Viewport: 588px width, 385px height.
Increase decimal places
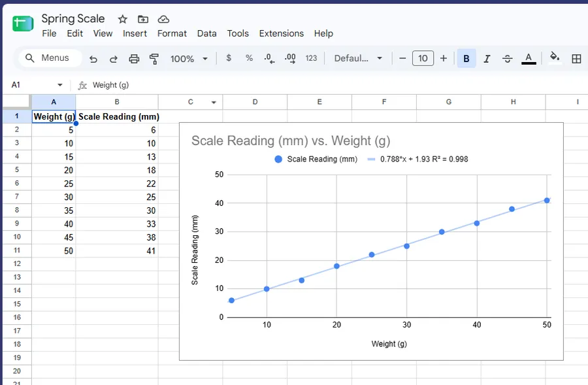[x=290, y=59]
